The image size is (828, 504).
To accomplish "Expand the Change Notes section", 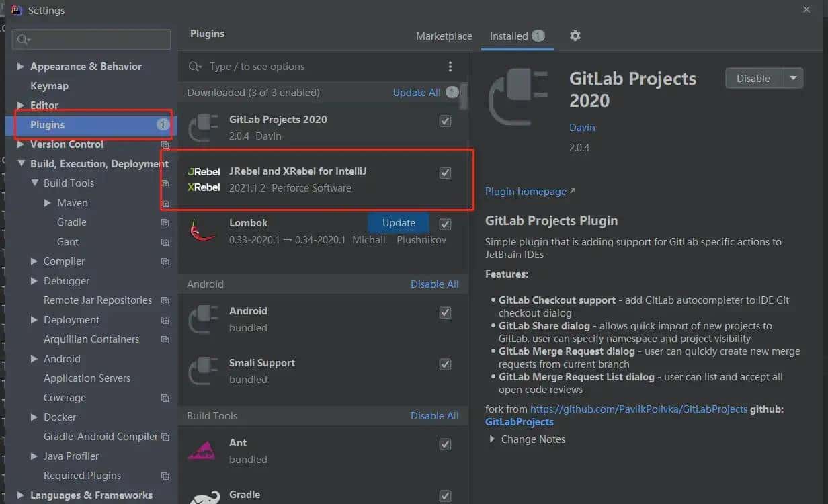I will (492, 439).
